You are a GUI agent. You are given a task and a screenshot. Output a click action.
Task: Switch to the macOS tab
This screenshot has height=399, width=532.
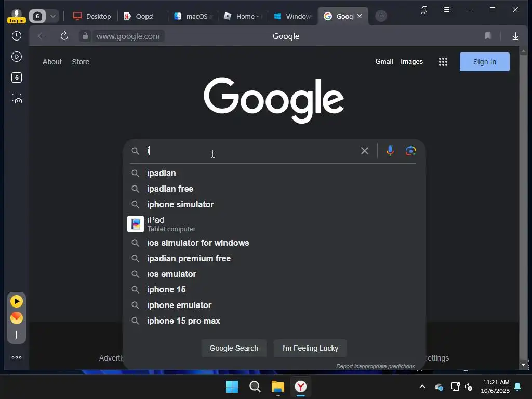(x=193, y=16)
